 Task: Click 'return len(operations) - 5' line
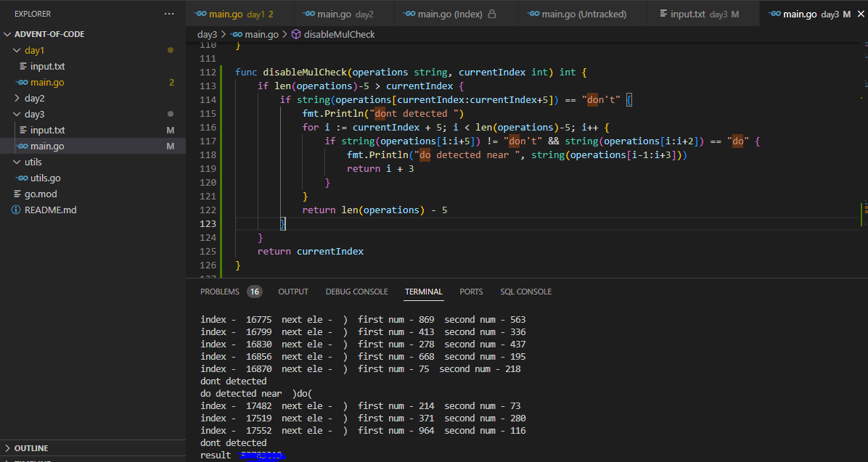(x=374, y=210)
